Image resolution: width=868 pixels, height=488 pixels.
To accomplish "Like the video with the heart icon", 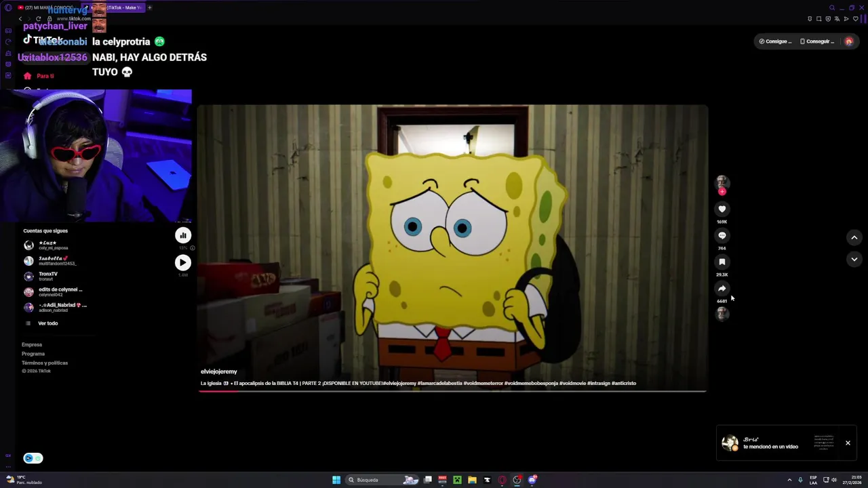I will 722,209.
